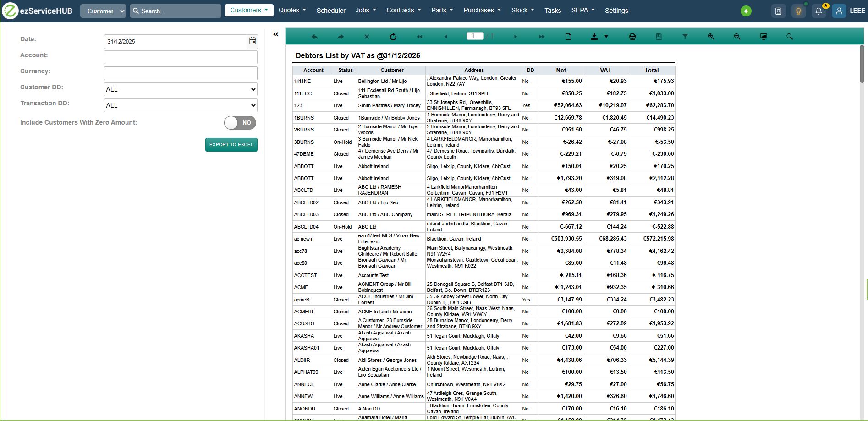Open the document list icon in header
Viewport: 868px width, 421px height.
point(778,11)
